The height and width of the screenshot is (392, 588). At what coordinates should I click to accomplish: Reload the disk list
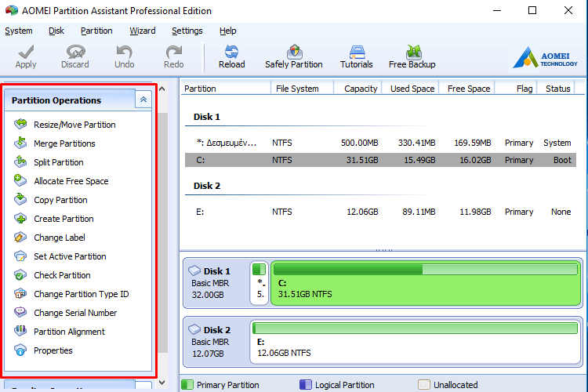click(232, 57)
